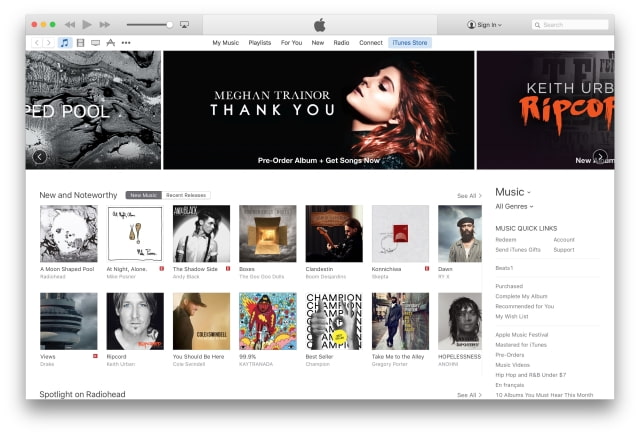
Task: Open the Meghan Trainor Thank You banner
Action: pos(319,110)
